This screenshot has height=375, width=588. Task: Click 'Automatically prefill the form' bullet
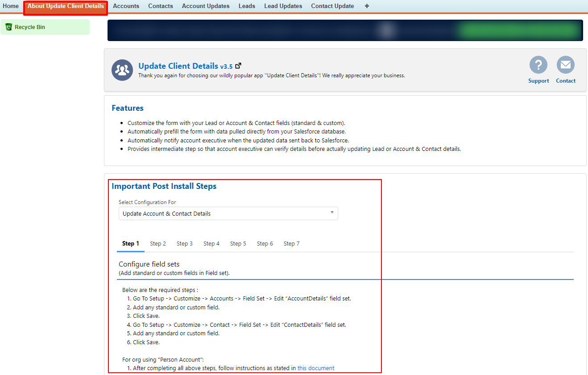(237, 132)
